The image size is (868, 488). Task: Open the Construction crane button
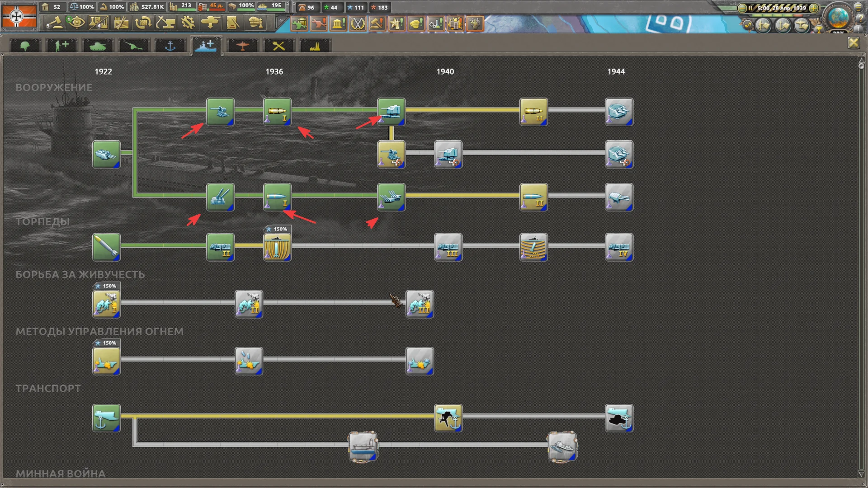coord(165,23)
